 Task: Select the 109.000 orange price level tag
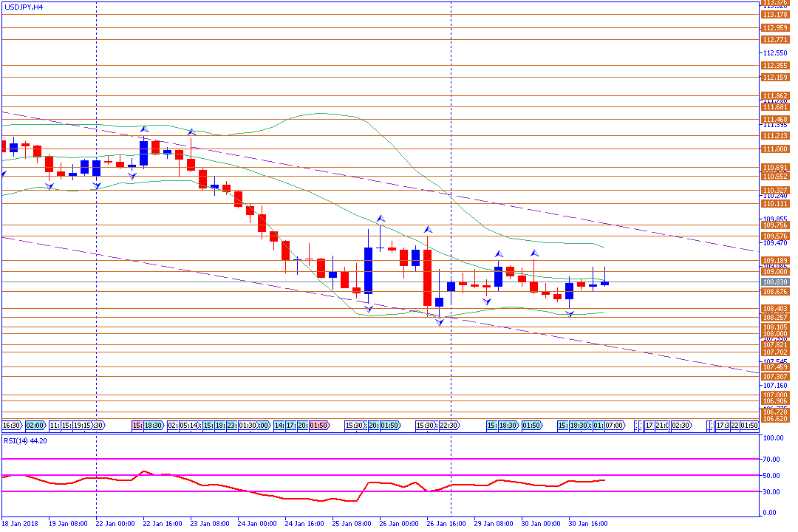pos(774,272)
